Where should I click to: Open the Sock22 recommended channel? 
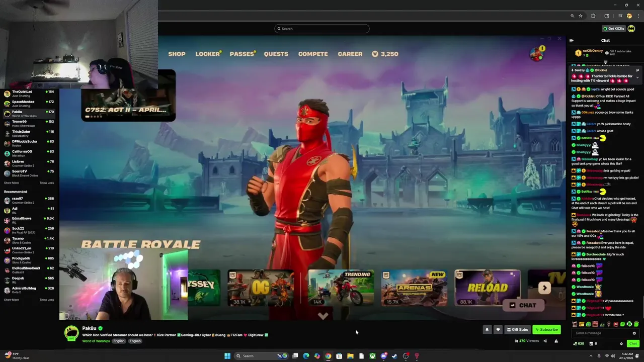pos(29,230)
